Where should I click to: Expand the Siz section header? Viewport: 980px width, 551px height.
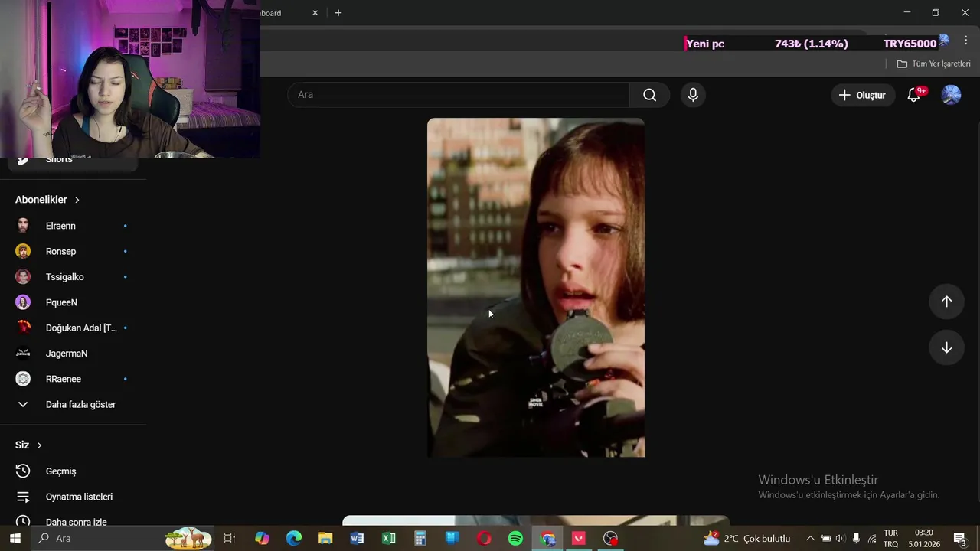pos(28,445)
